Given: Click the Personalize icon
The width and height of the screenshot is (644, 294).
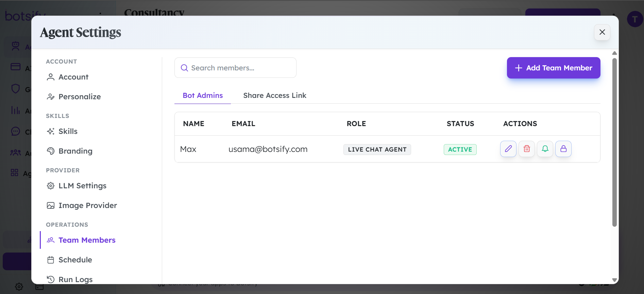Looking at the screenshot, I should (x=51, y=97).
